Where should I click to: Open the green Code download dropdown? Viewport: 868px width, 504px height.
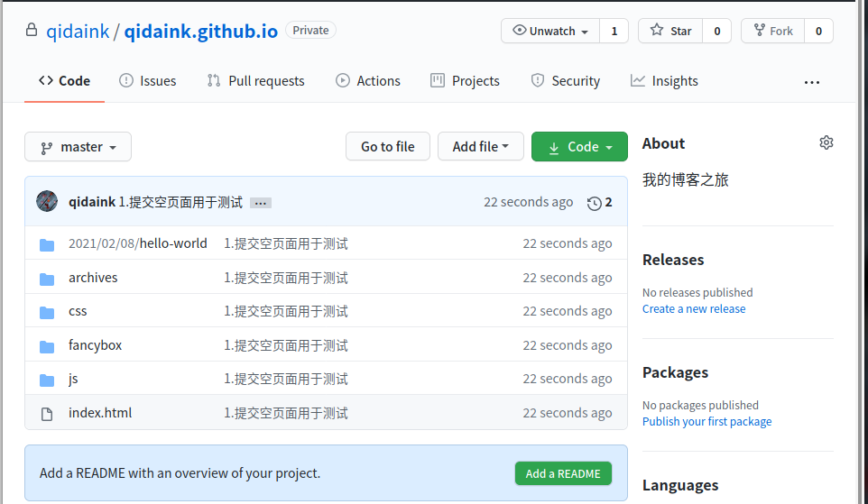coord(579,147)
